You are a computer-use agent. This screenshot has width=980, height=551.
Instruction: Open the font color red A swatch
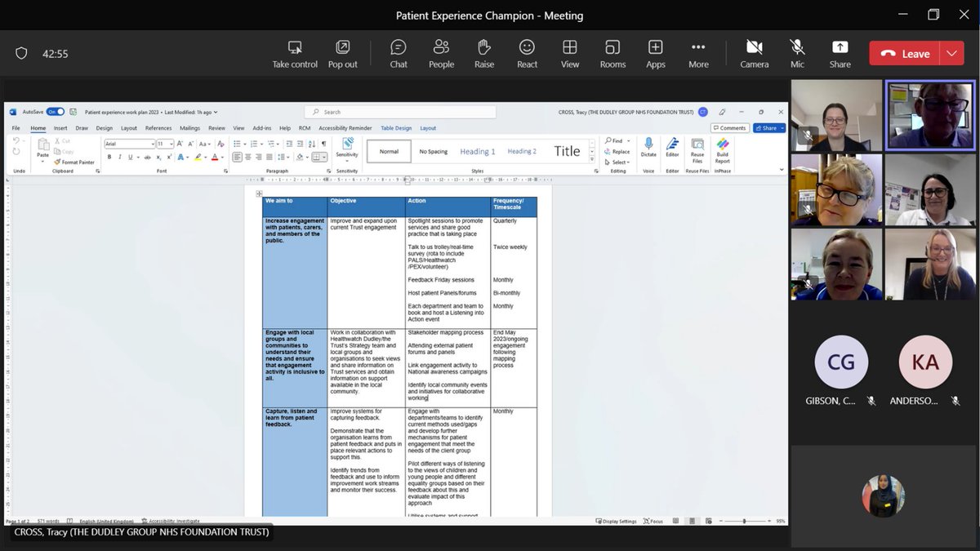point(216,157)
